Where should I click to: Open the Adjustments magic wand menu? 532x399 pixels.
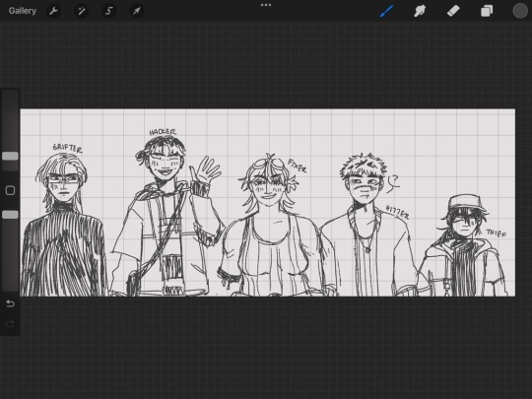point(82,11)
